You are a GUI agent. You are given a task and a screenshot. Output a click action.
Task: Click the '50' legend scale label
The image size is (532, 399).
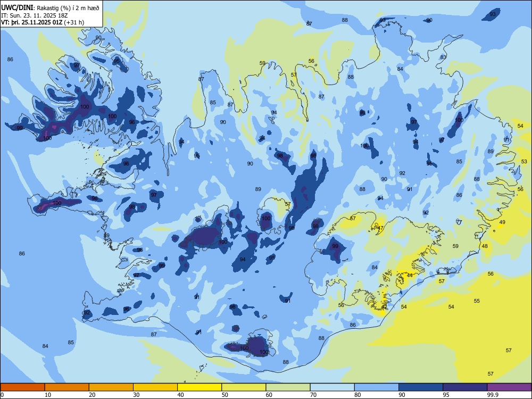click(225, 395)
